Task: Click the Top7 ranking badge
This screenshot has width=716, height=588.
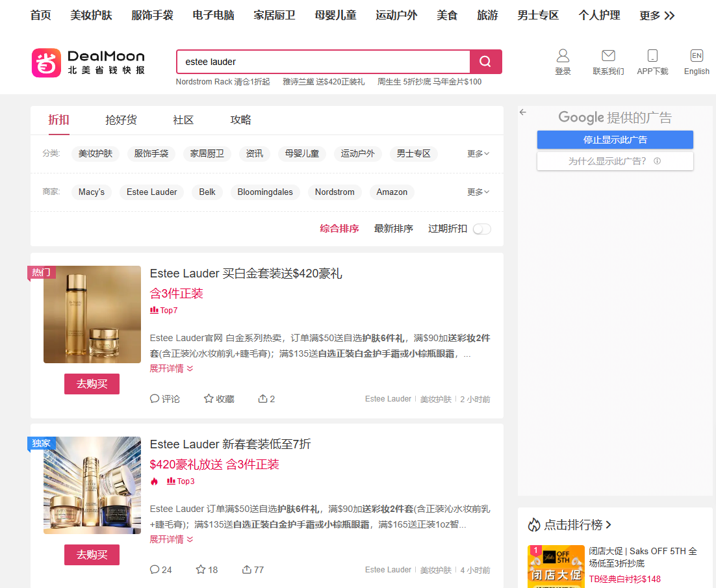Action: coord(164,311)
